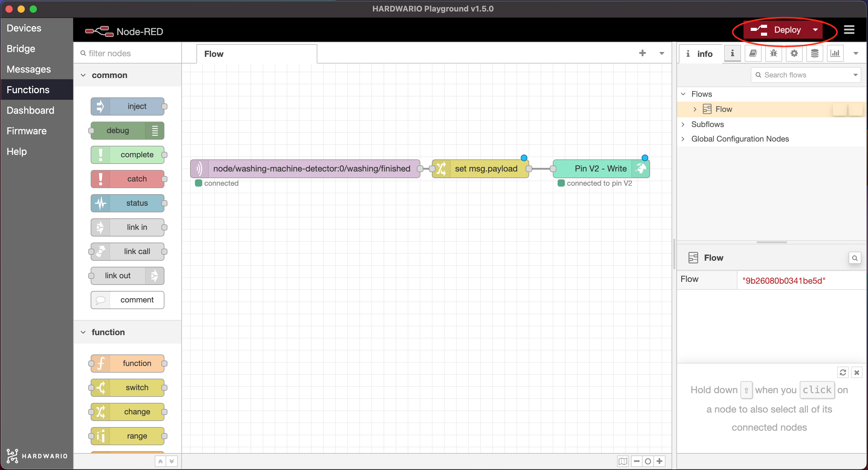Screen dimensions: 868x470
Task: Open the Deploy options dropdown arrow
Action: click(x=815, y=30)
